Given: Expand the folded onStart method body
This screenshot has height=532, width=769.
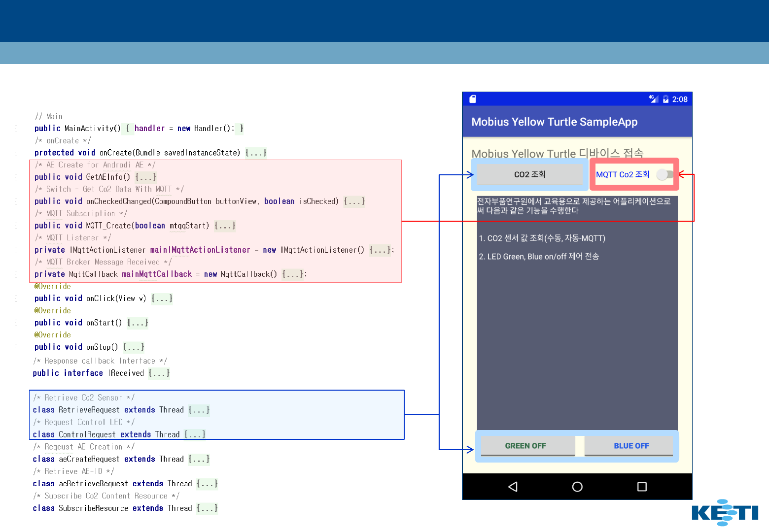Looking at the screenshot, I should 138,323.
